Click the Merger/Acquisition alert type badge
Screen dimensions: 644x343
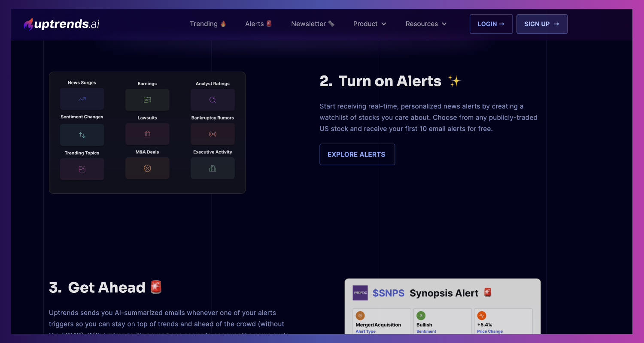tap(381, 321)
